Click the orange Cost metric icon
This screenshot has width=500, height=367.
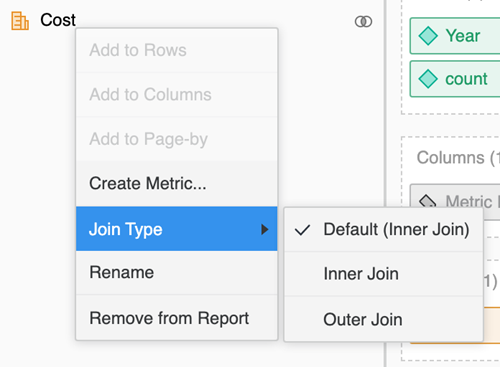tap(20, 21)
